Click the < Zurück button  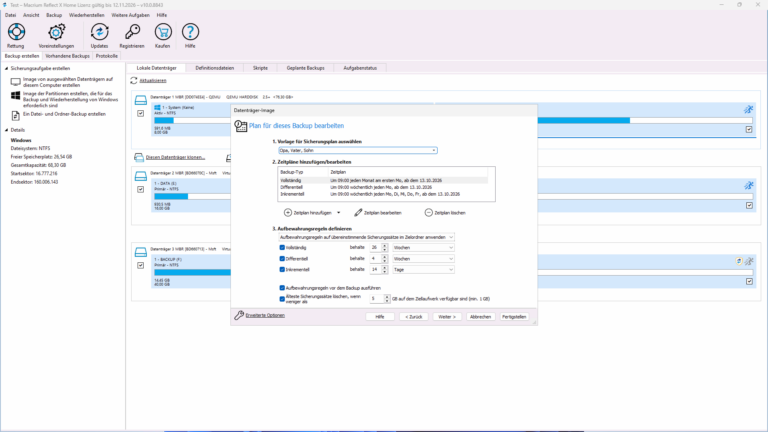pos(413,317)
